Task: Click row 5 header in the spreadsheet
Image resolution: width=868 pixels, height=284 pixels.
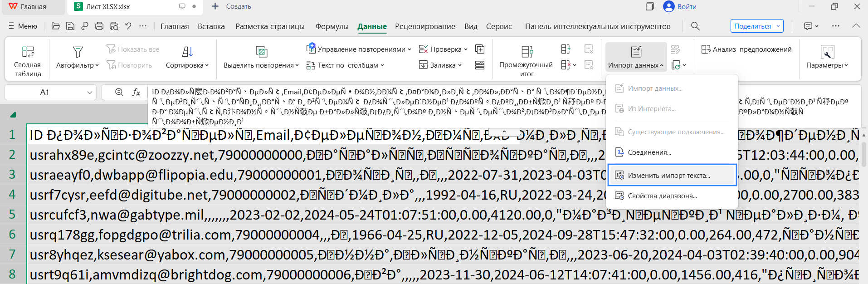Action: 12,214
